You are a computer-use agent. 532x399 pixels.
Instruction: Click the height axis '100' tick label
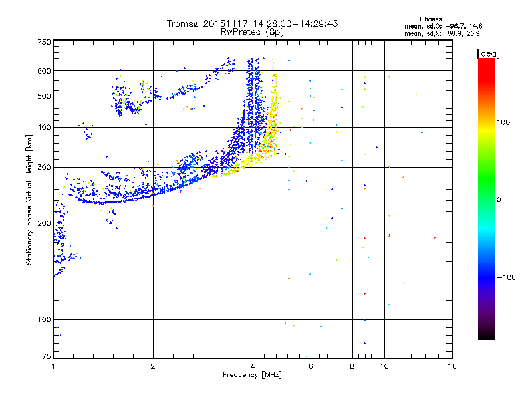(44, 319)
